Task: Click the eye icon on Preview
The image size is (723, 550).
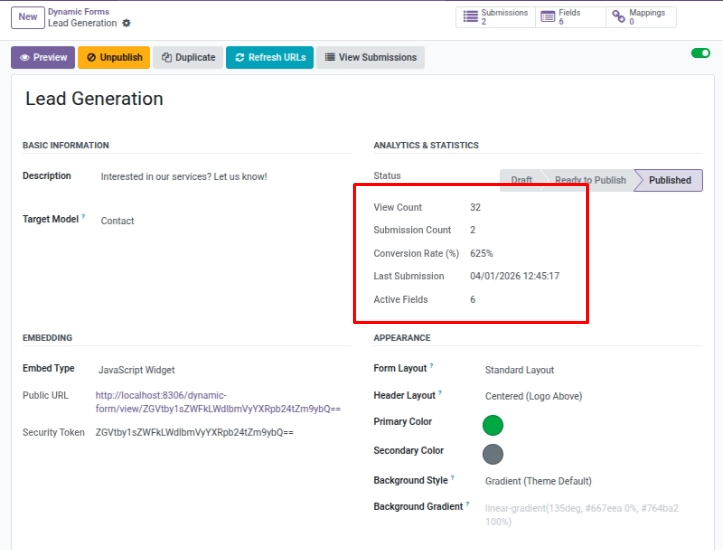Action: [x=25, y=58]
